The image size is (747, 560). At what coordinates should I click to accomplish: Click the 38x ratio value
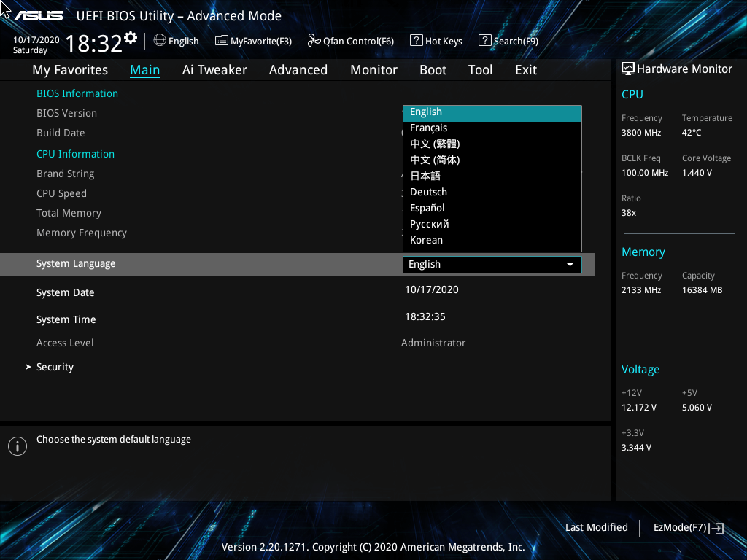click(629, 213)
